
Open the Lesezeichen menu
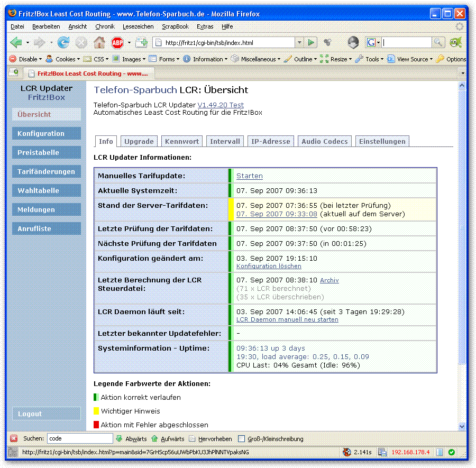[x=138, y=26]
